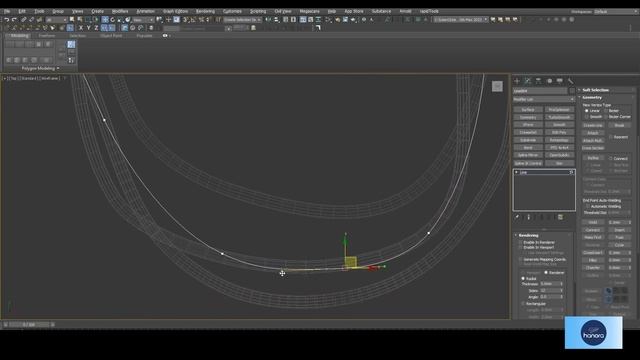Switch to the Create command panel tab

point(517,81)
